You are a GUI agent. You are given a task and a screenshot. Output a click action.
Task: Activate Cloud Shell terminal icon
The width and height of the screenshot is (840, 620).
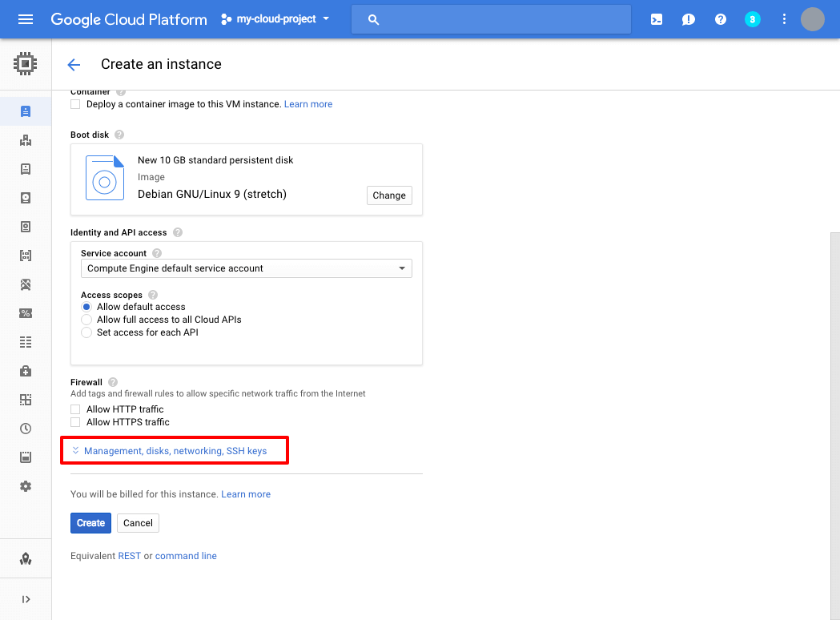657,20
